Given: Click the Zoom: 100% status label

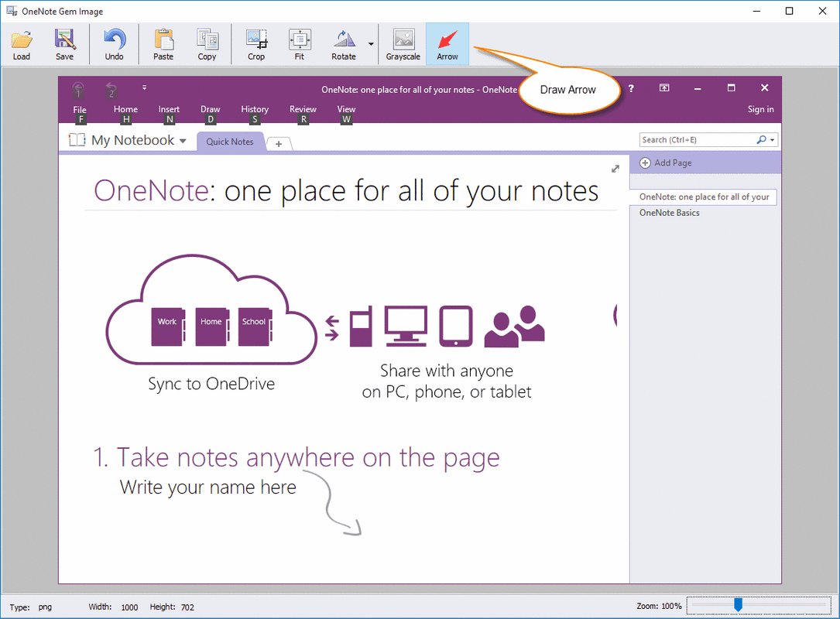Looking at the screenshot, I should (x=659, y=606).
